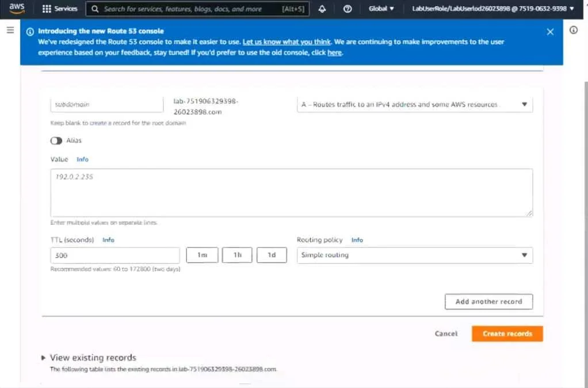
Task: Toggle the Alias switch
Action: tap(56, 140)
